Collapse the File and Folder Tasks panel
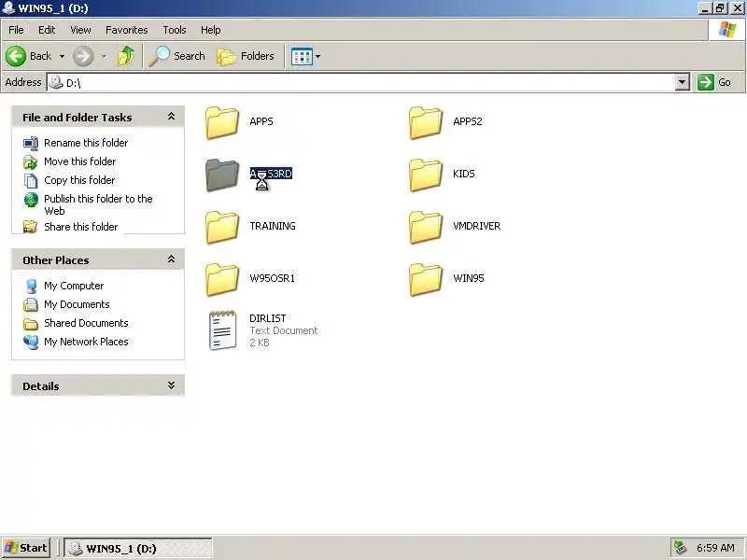This screenshot has width=747, height=560. [x=171, y=117]
